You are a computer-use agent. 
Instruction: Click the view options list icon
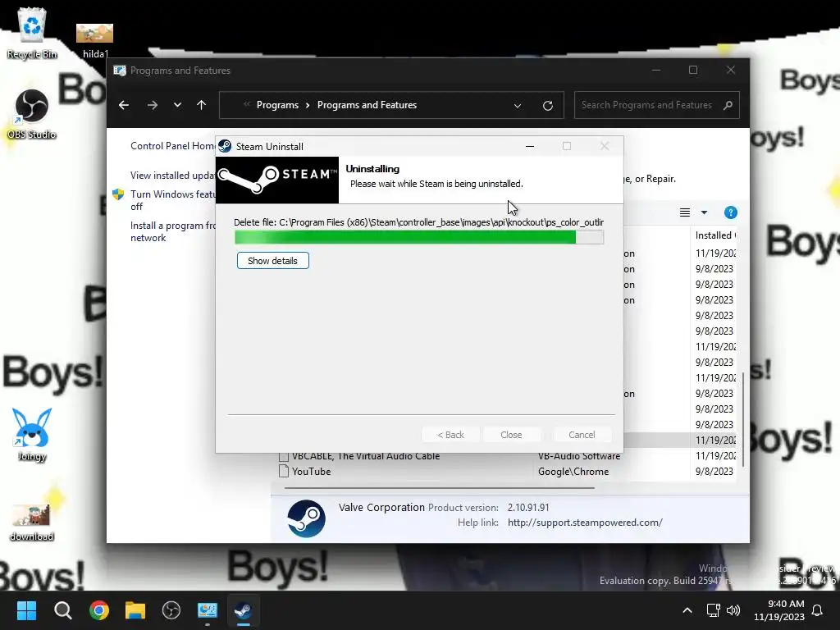point(685,212)
